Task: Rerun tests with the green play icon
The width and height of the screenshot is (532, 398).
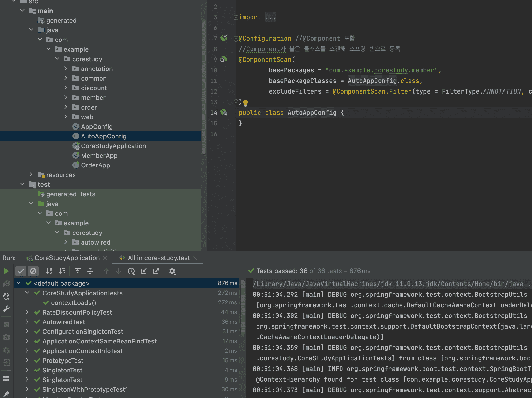Action: tap(7, 271)
